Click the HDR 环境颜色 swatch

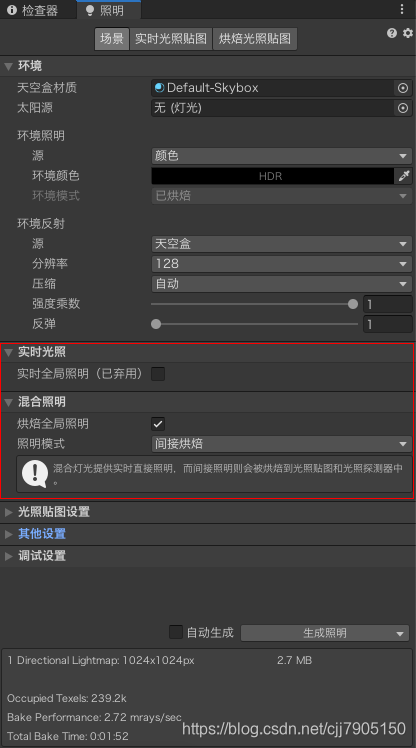pos(272,176)
